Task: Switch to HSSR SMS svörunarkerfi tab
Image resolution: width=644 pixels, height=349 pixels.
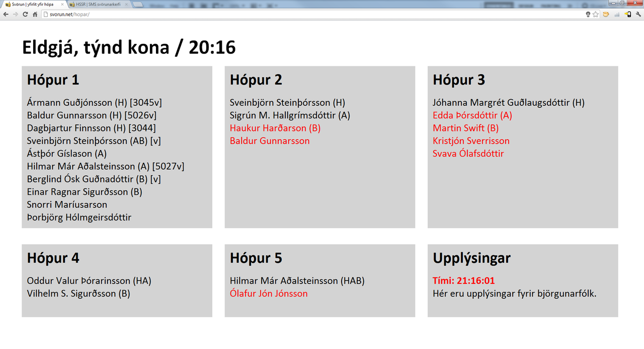Action: point(98,4)
